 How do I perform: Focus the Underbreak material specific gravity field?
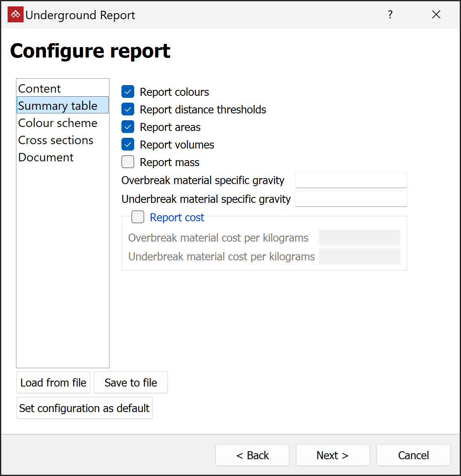(x=351, y=199)
